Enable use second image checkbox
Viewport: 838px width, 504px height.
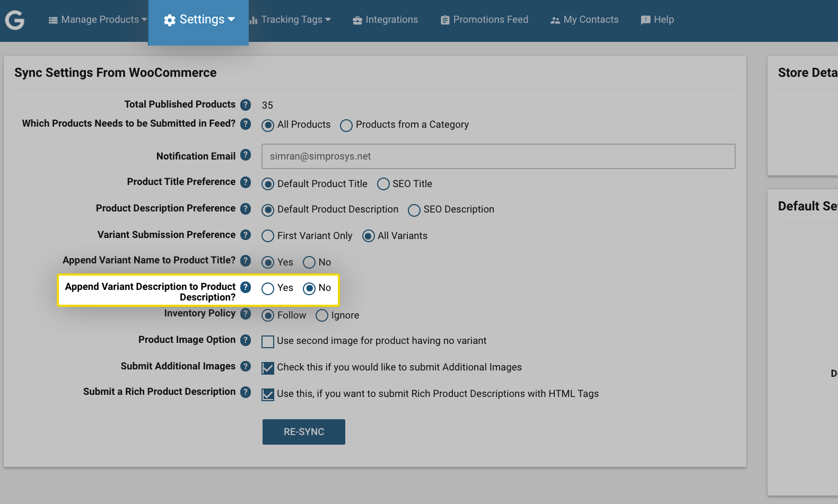coord(268,342)
